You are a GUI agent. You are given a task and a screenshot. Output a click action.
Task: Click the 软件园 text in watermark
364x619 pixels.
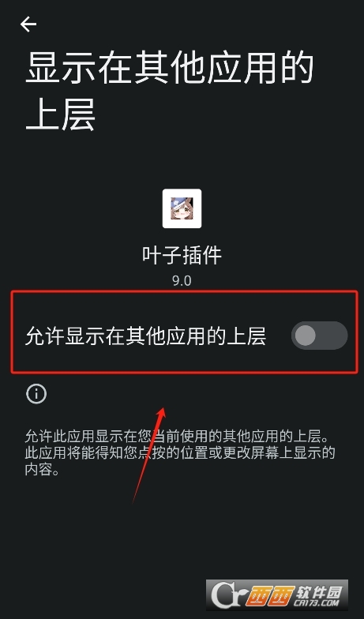click(317, 591)
